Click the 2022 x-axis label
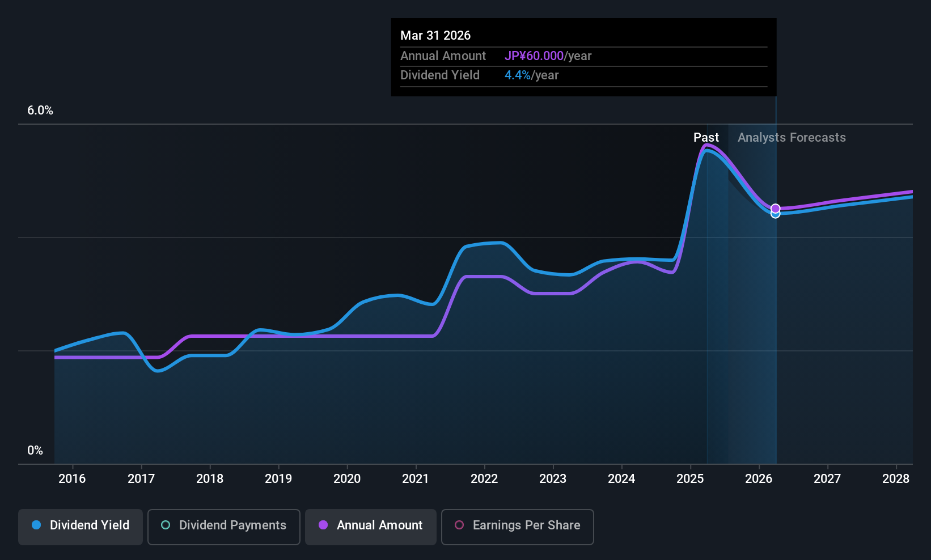Viewport: 931px width, 560px height. [x=484, y=478]
